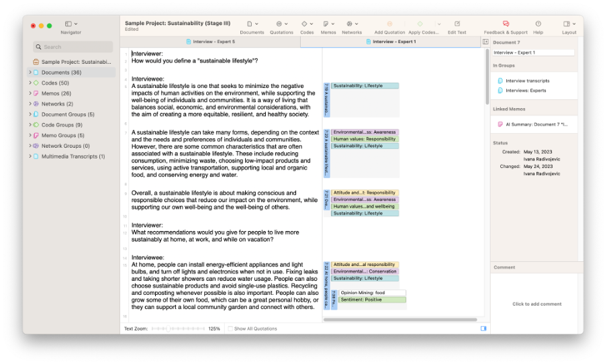Toggle the Layout panel button
The width and height of the screenshot is (607, 364).
click(x=569, y=24)
